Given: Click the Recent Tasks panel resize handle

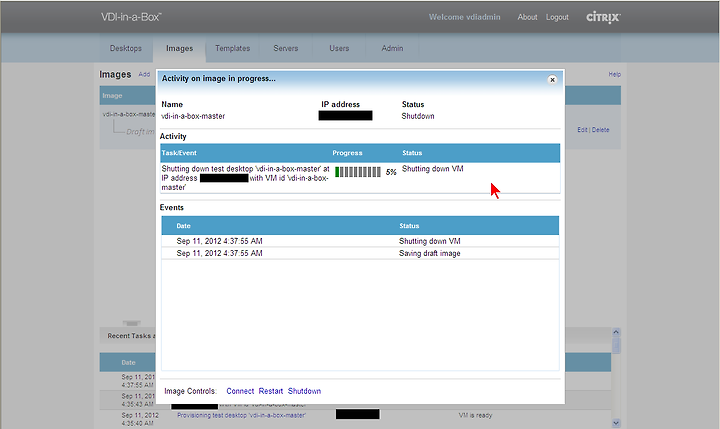Looking at the screenshot, I should pyautogui.click(x=131, y=323).
